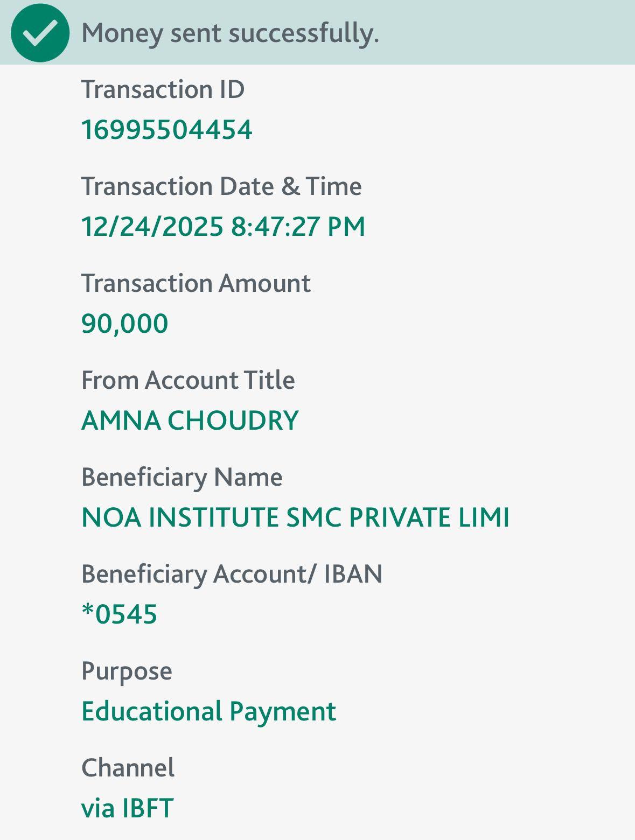Select the Purpose label
The height and width of the screenshot is (840, 635).
[x=127, y=671]
